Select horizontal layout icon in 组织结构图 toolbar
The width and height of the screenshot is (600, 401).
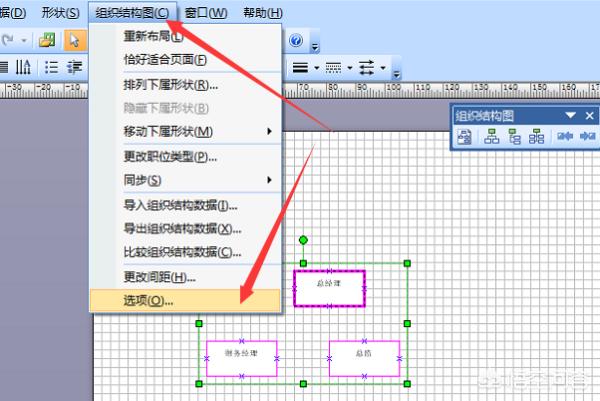click(x=491, y=138)
